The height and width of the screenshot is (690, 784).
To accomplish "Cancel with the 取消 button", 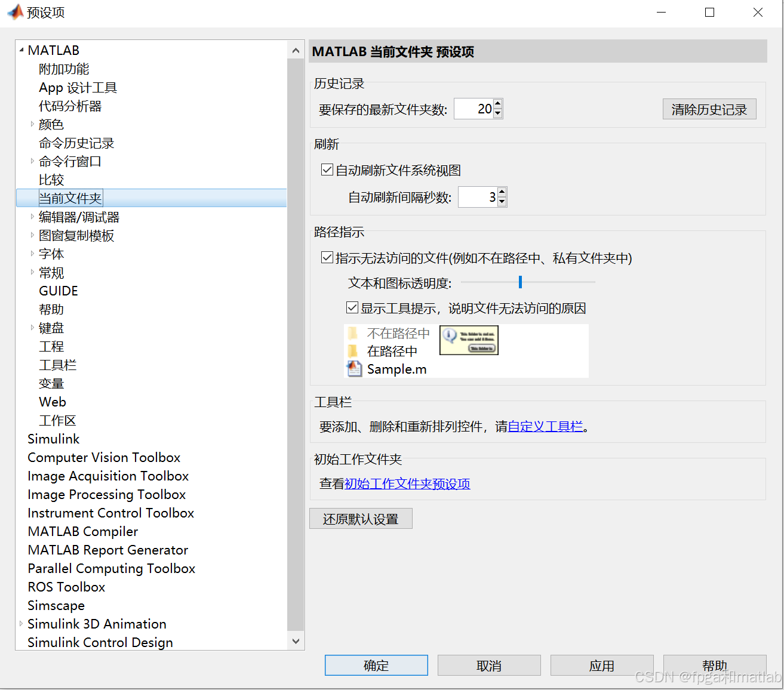I will [x=489, y=666].
